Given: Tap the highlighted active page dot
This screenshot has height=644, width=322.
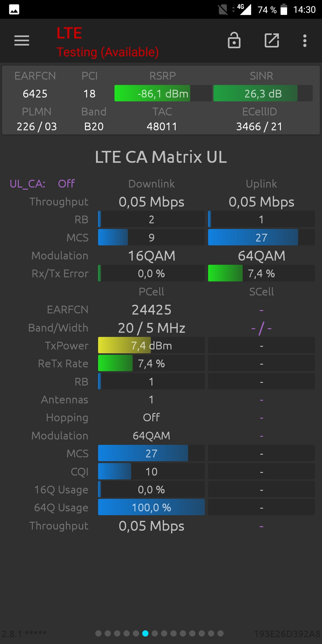Looking at the screenshot, I should click(x=145, y=633).
